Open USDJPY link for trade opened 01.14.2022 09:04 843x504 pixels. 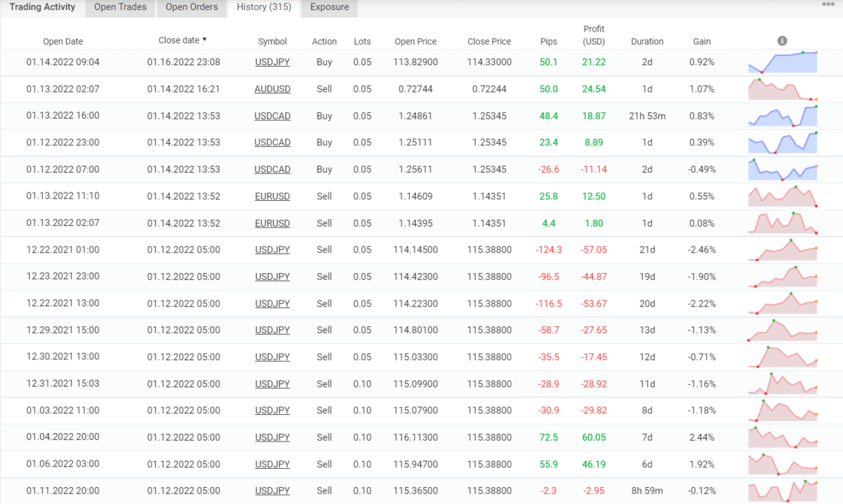point(273,62)
